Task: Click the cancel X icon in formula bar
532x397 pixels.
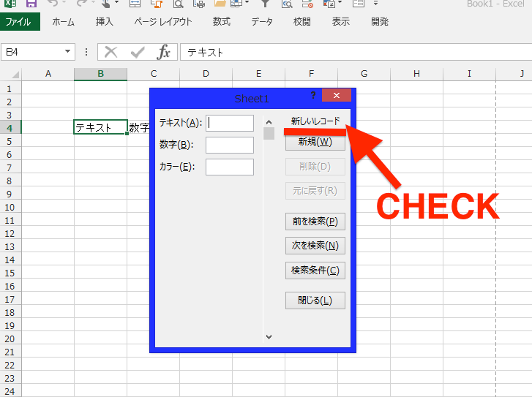Action: click(x=110, y=52)
